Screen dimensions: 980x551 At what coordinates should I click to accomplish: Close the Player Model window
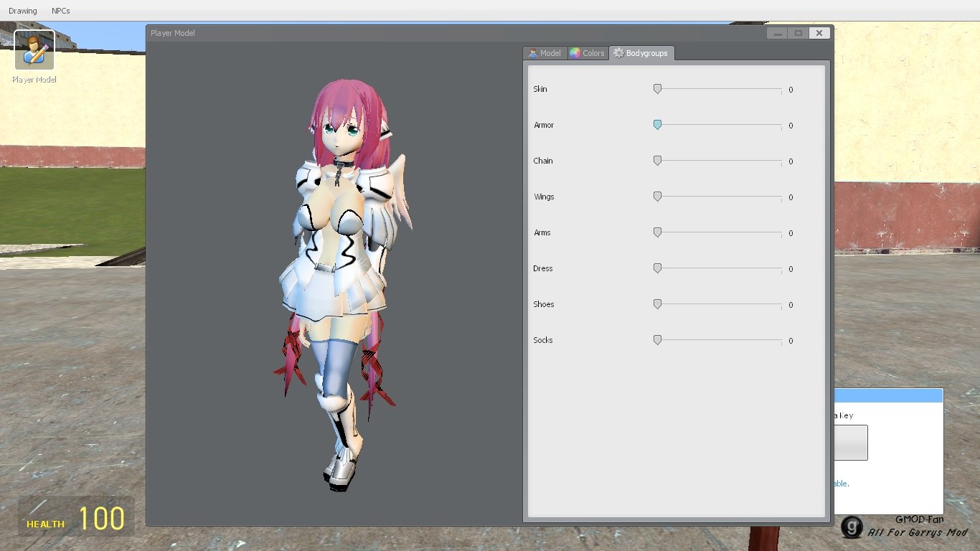[x=819, y=33]
